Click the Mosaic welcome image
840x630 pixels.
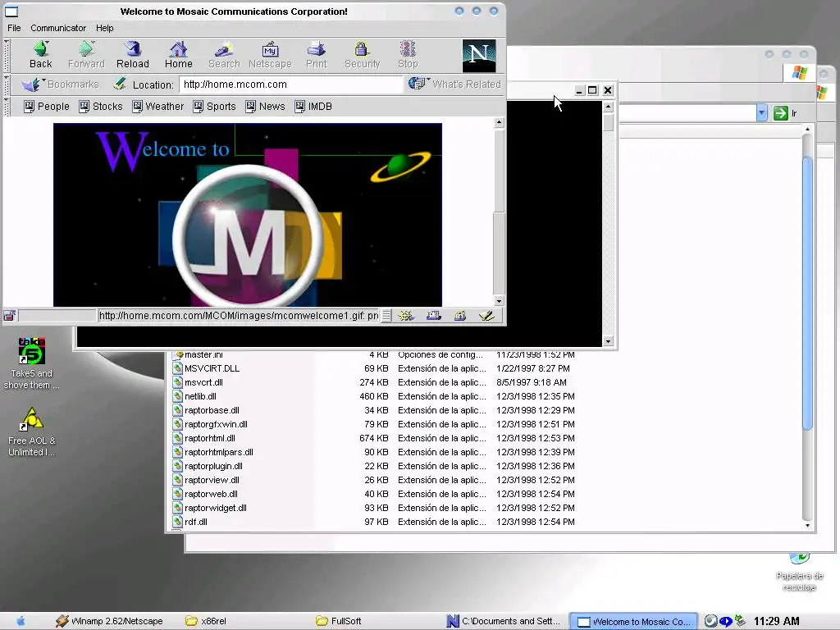pos(248,215)
